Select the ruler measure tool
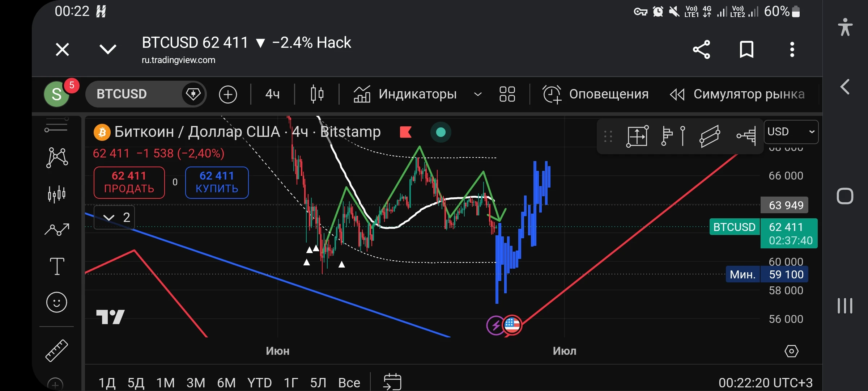The width and height of the screenshot is (868, 391). [x=57, y=350]
